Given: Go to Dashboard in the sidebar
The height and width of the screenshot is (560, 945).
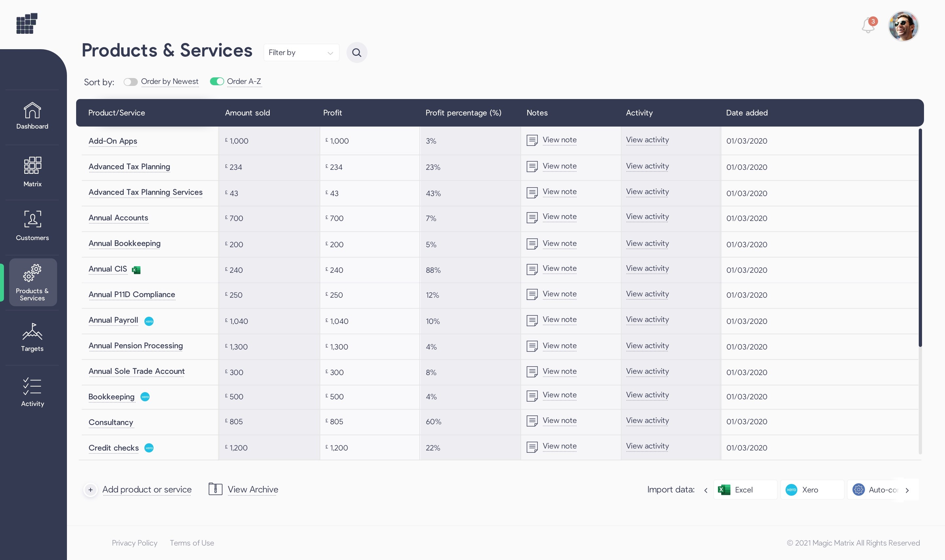Looking at the screenshot, I should (x=32, y=116).
